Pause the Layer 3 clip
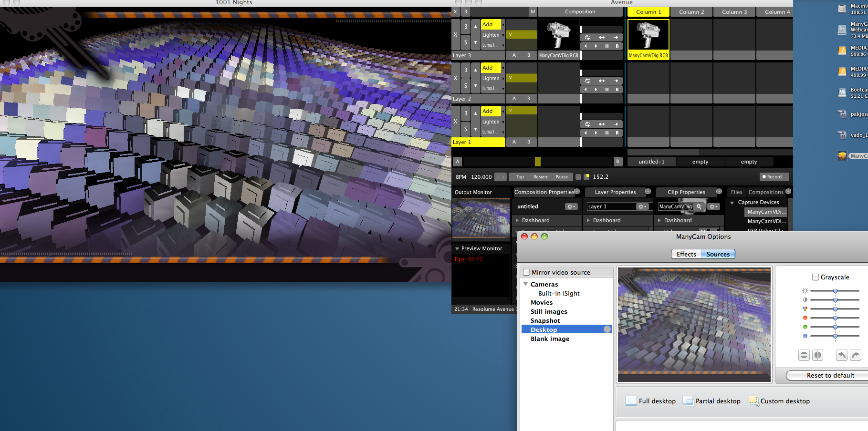The image size is (868, 431). (x=607, y=46)
